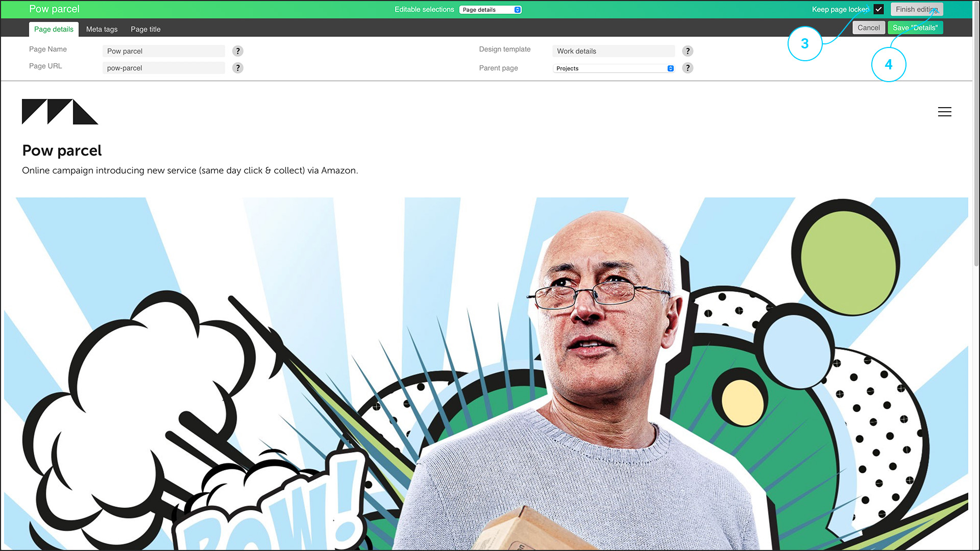
Task: Click the help icon beside Page URL
Action: point(238,68)
